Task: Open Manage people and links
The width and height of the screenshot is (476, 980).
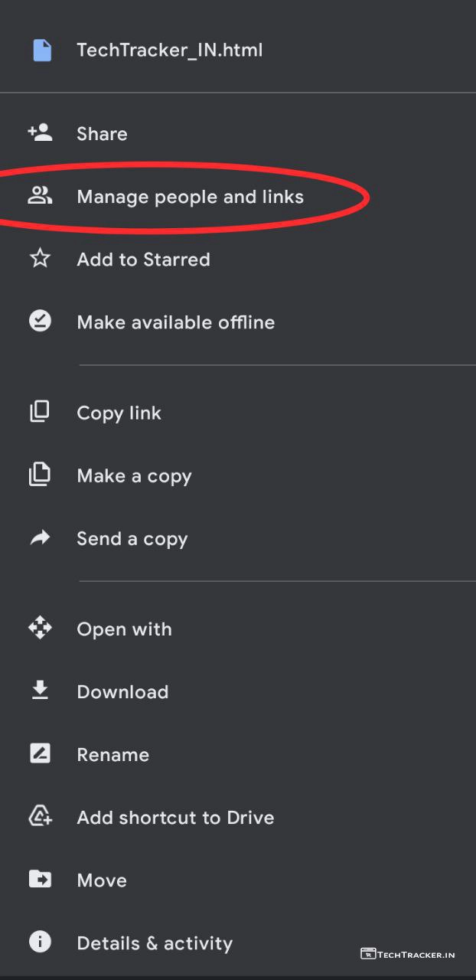Action: tap(190, 197)
